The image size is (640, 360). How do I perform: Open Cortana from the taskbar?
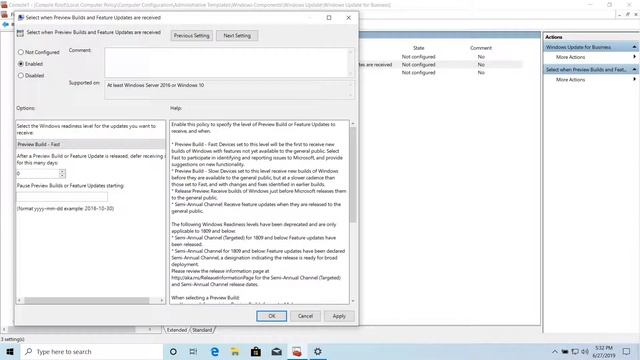[173, 351]
